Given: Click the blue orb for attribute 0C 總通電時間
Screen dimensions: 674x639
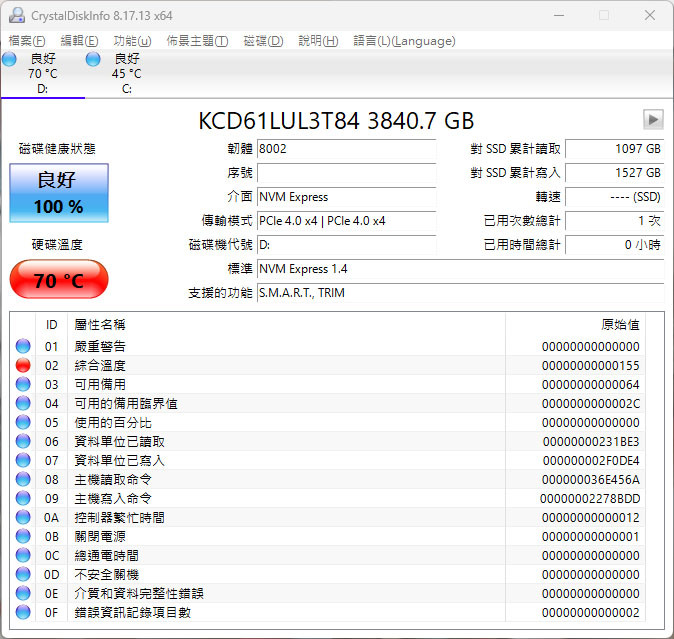Looking at the screenshot, I should pyautogui.click(x=23, y=555).
